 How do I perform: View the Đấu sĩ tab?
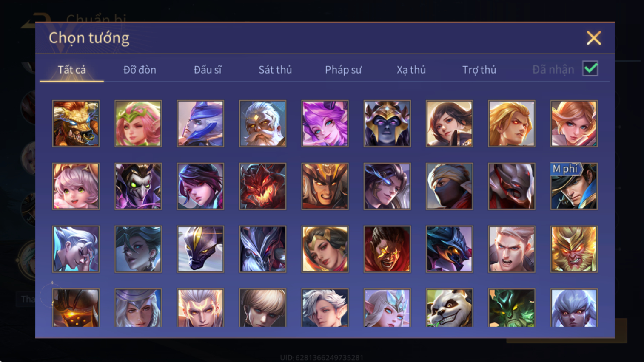208,70
